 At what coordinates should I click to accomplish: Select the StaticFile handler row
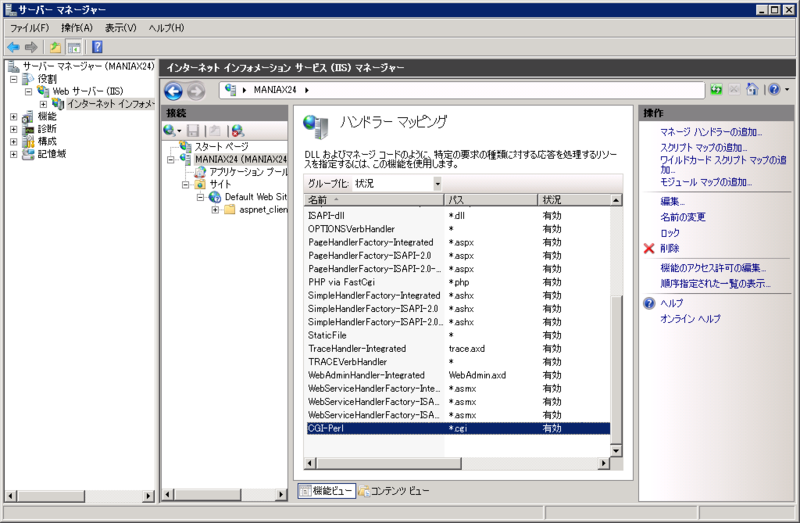coord(458,335)
